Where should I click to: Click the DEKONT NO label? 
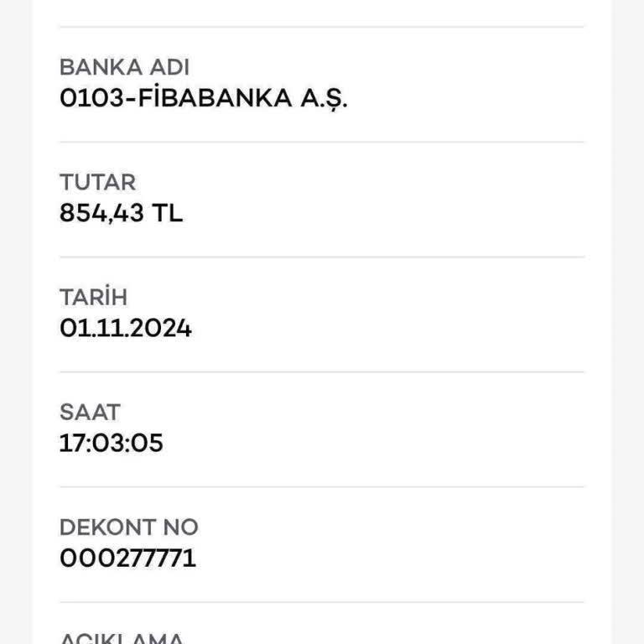(129, 527)
